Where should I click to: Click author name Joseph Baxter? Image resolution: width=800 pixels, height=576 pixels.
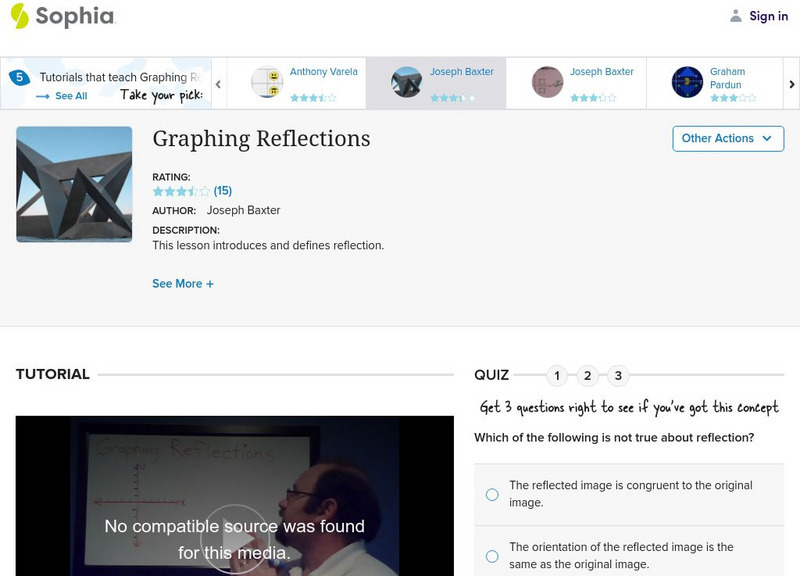click(x=243, y=210)
